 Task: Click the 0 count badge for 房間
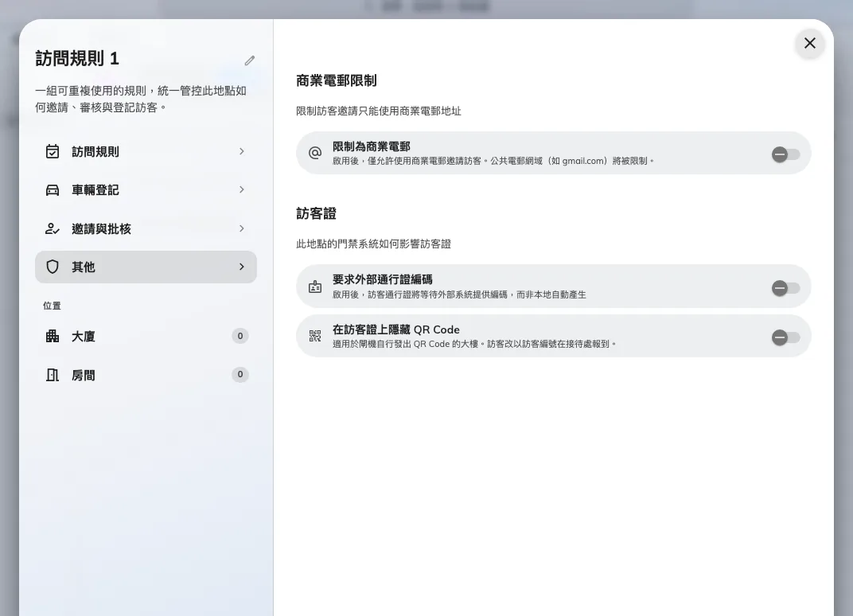[x=240, y=374]
